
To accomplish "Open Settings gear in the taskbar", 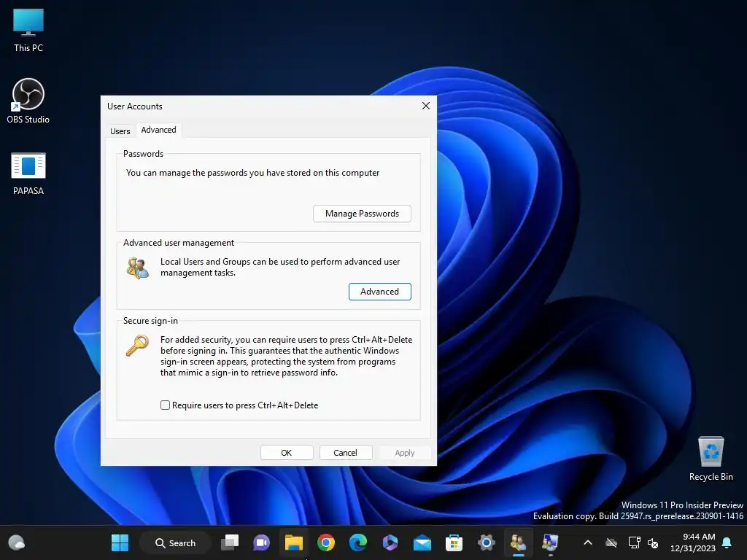I will (x=486, y=542).
